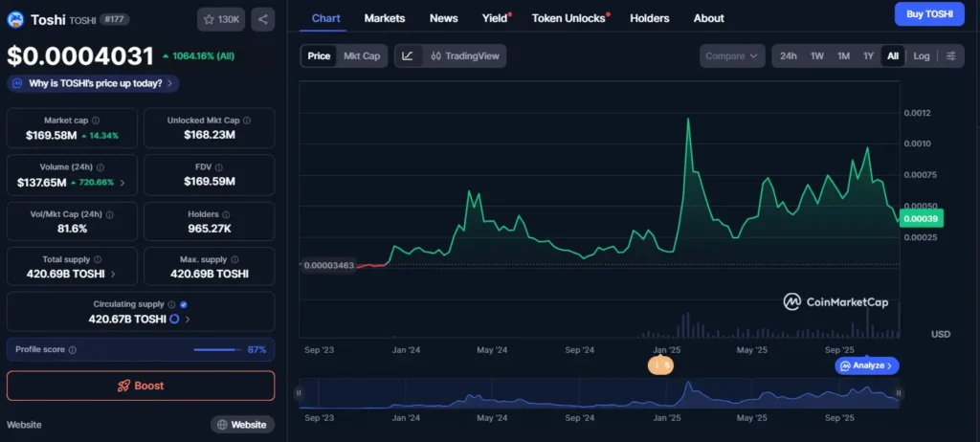Click the range selector mini chart
Image resolution: width=980 pixels, height=442 pixels.
click(599, 393)
